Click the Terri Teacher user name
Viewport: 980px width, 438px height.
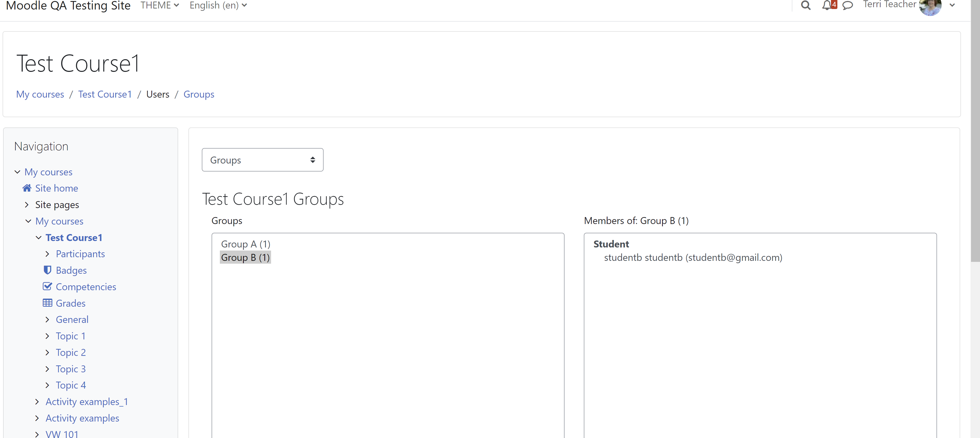tap(889, 5)
